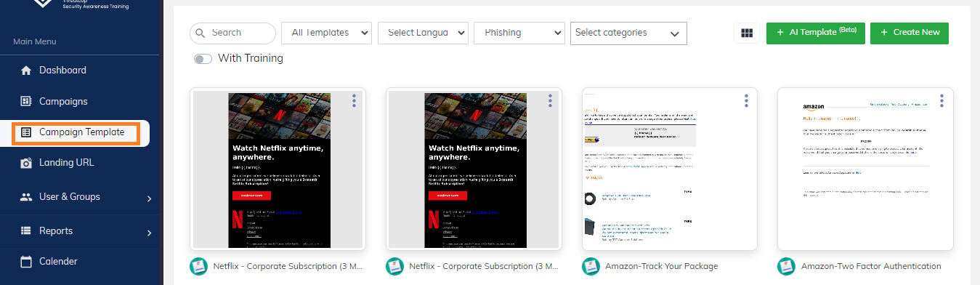
Task: Open the Select Language dropdown
Action: (424, 33)
